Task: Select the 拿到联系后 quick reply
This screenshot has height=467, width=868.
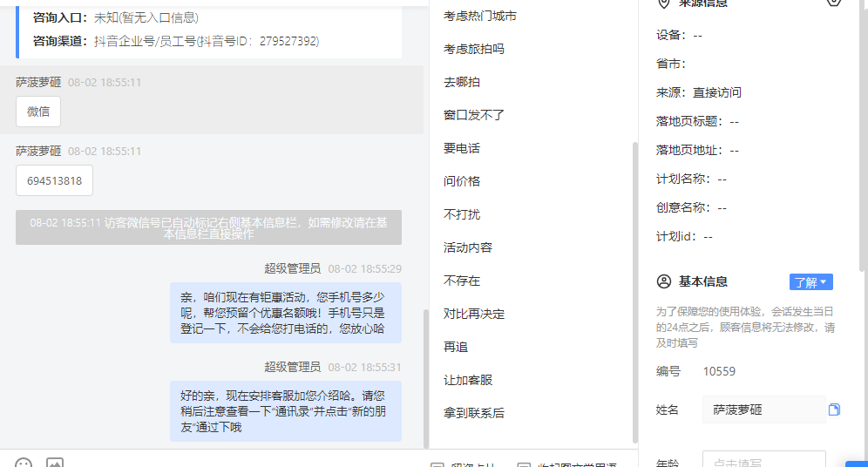Action: coord(474,413)
